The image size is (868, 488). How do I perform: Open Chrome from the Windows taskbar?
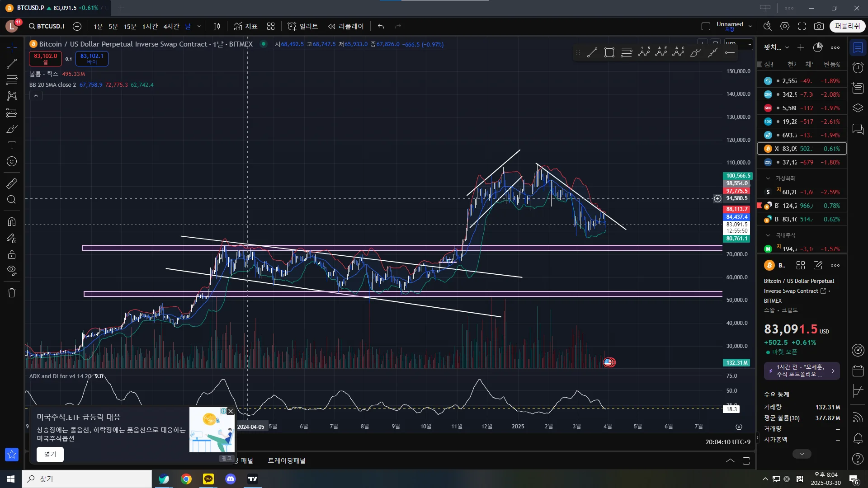tap(186, 479)
